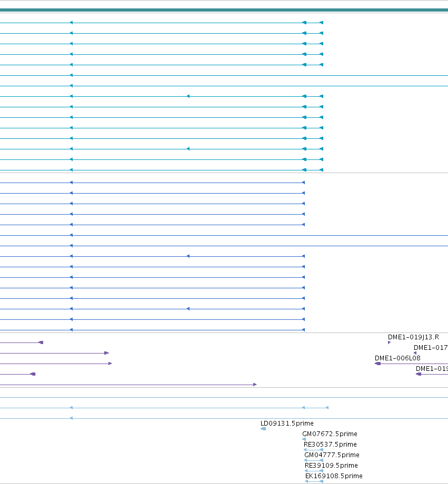Screen dimensions: 448x484
Task: Select the light blue glyph under LD09131.5prime
Action: click(263, 429)
